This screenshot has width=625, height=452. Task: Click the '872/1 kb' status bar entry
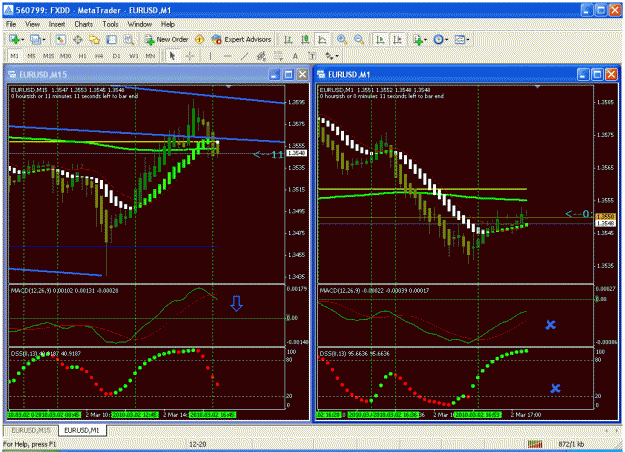point(571,444)
